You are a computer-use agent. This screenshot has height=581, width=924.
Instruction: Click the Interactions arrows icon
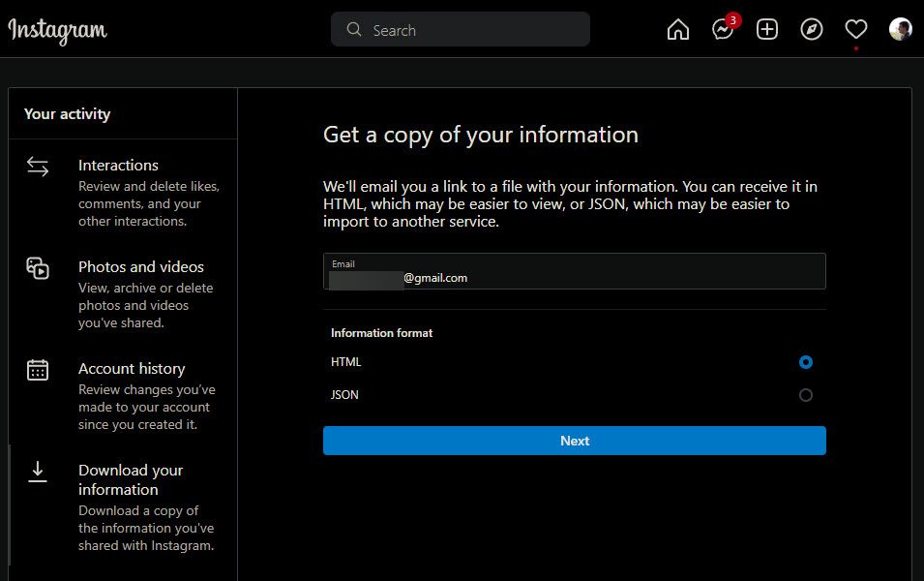(38, 167)
